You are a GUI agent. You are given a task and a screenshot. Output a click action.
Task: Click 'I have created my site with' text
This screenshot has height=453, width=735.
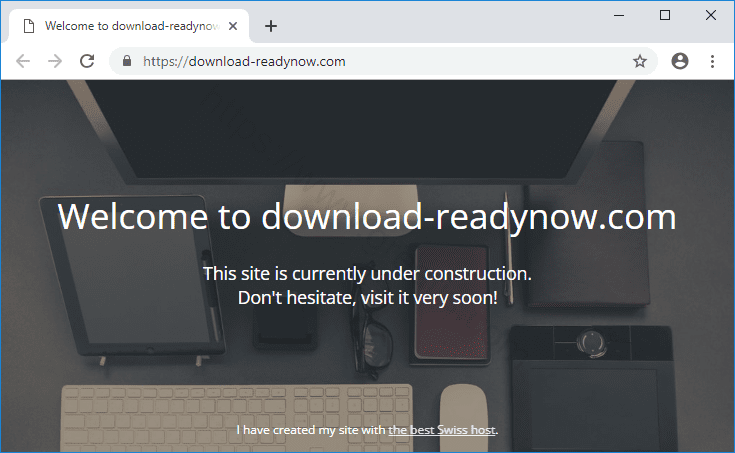pyautogui.click(x=311, y=430)
